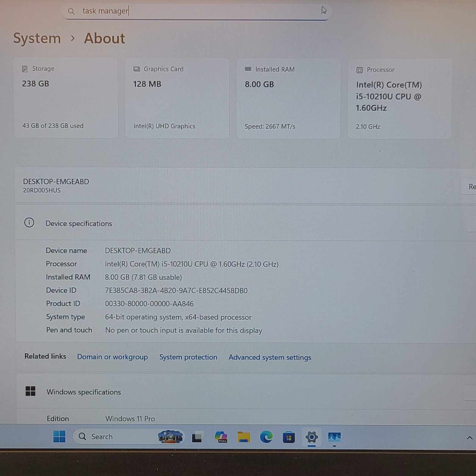Open the System protection link
This screenshot has width=476, height=476.
pyautogui.click(x=188, y=357)
